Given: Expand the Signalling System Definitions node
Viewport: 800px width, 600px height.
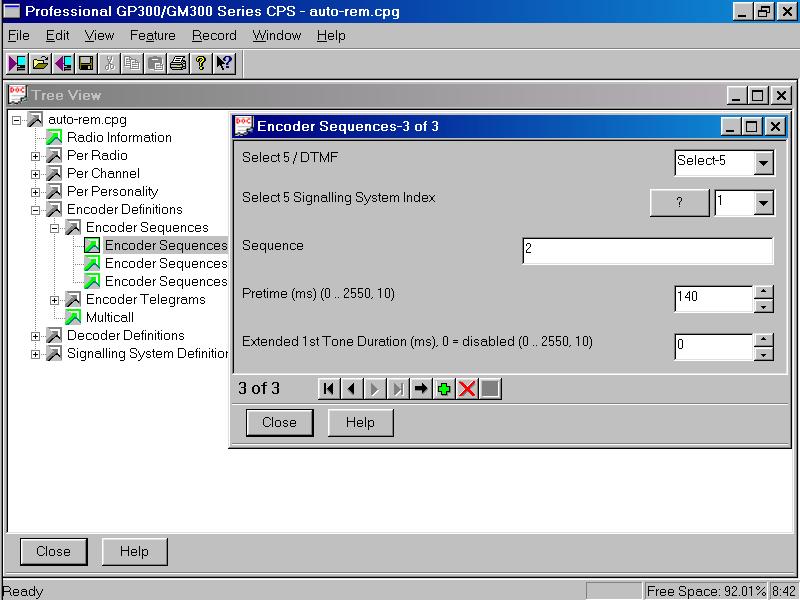Looking at the screenshot, I should (x=35, y=354).
